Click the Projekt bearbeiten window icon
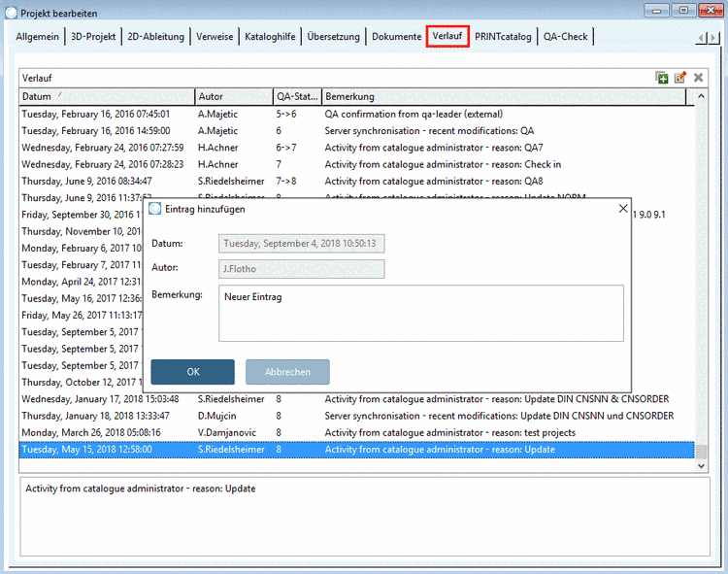 pos(11,13)
